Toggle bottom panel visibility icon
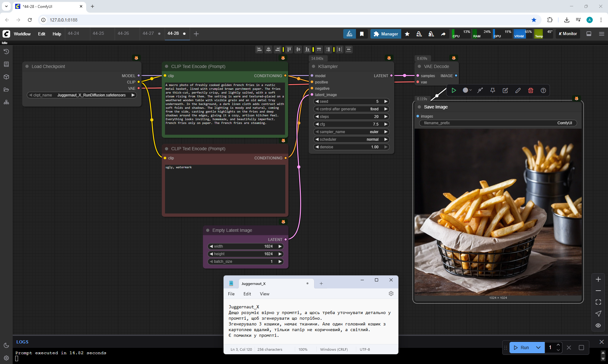Screen dimensions: 608x364 coord(589,34)
